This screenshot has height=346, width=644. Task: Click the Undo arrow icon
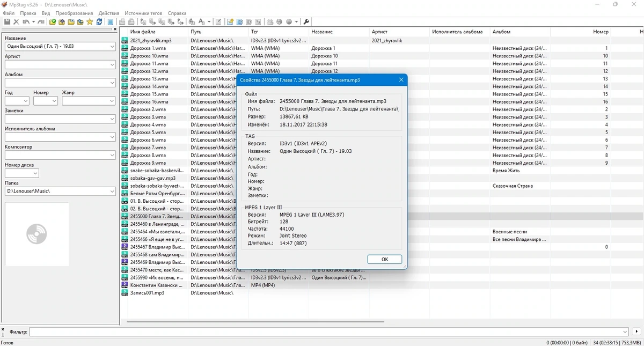pos(25,21)
